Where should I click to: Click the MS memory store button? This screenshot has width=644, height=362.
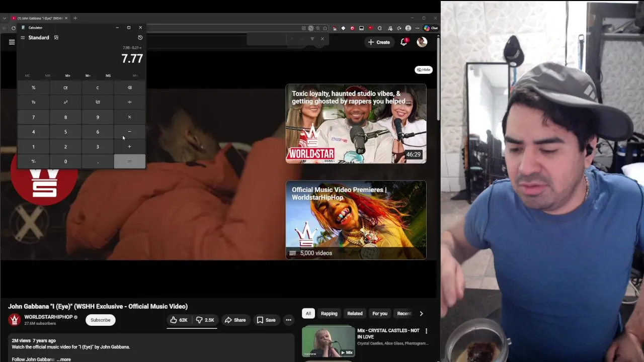108,75
